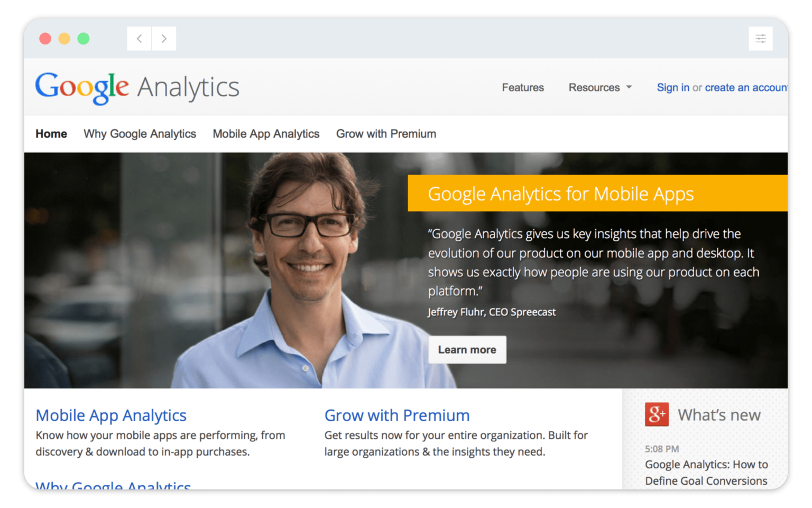Click the Sign in link

pos(673,87)
